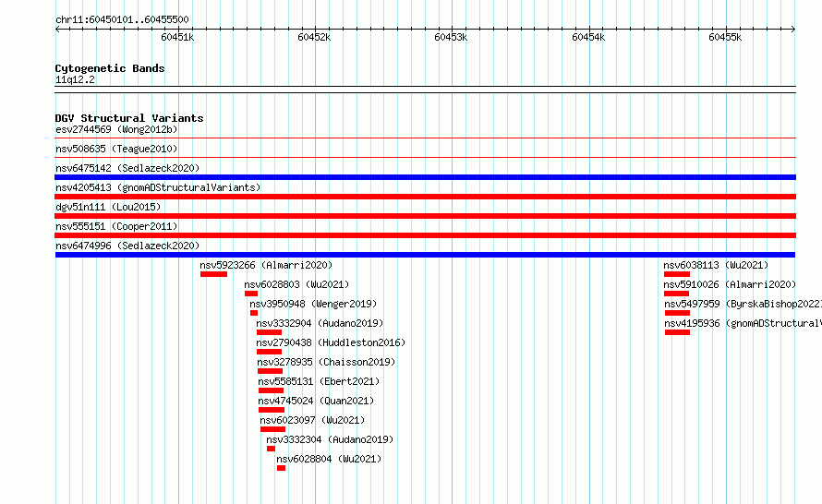Open nsv4205413 (gnomADStructuralVariants) label
The width and height of the screenshot is (822, 504).
point(158,187)
